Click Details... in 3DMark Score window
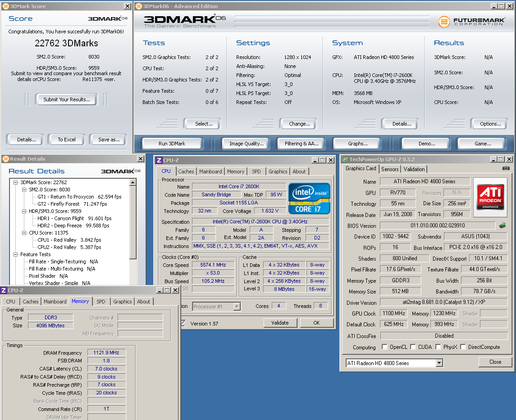 click(26, 140)
